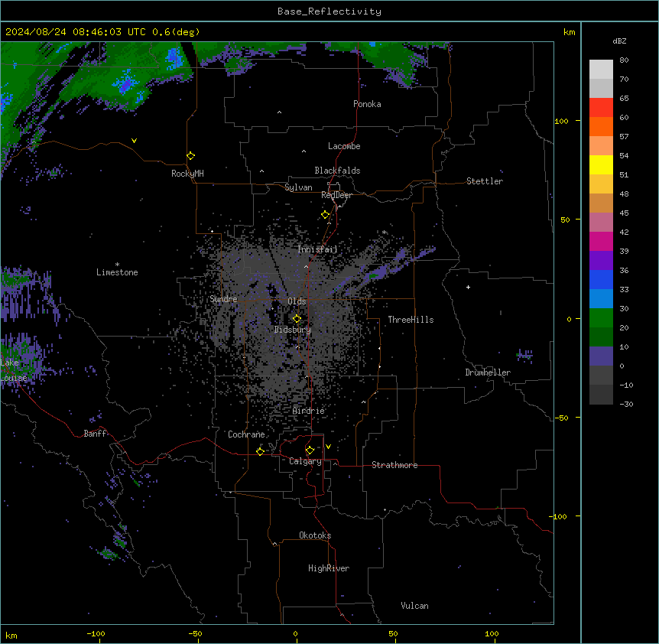The height and width of the screenshot is (644, 659).
Task: Click the Vulcan label
Action: pyautogui.click(x=415, y=606)
